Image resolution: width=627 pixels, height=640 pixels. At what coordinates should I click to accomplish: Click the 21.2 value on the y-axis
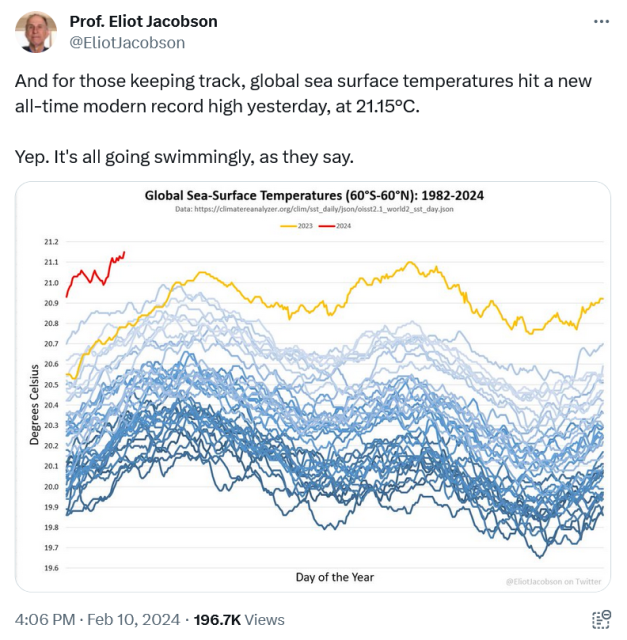51,242
